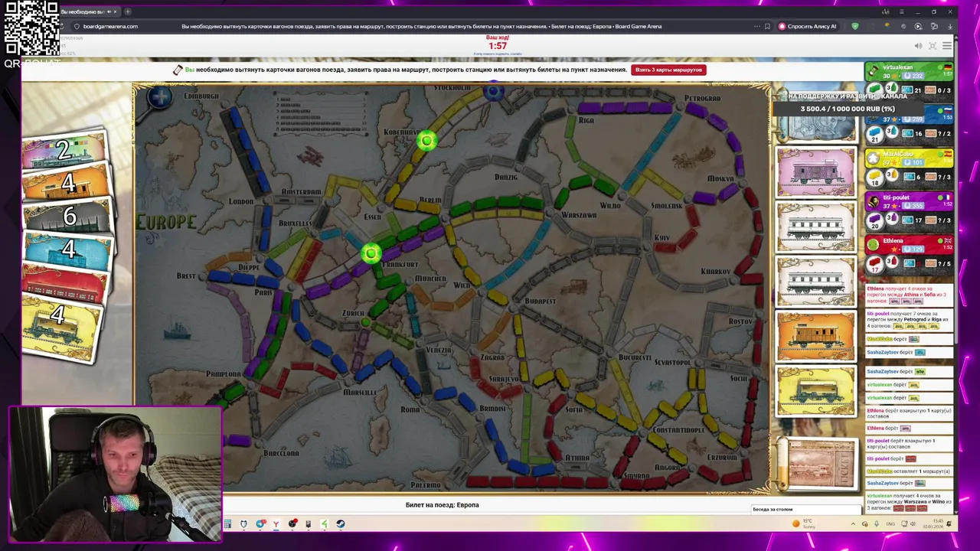Click the city of Budapest on map
Image resolution: width=980 pixels, height=551 pixels.
tap(541, 301)
